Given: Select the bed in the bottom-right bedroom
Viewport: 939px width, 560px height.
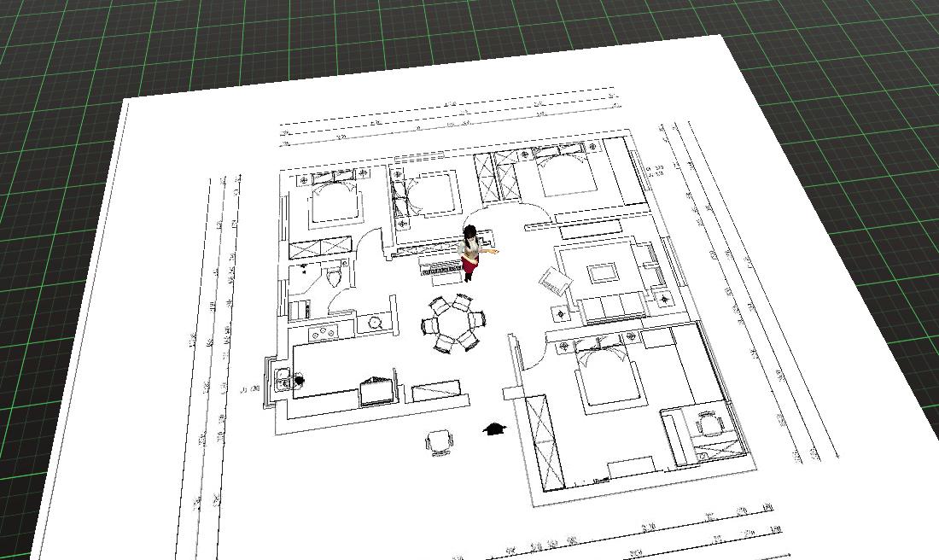Looking at the screenshot, I should coord(608,379).
